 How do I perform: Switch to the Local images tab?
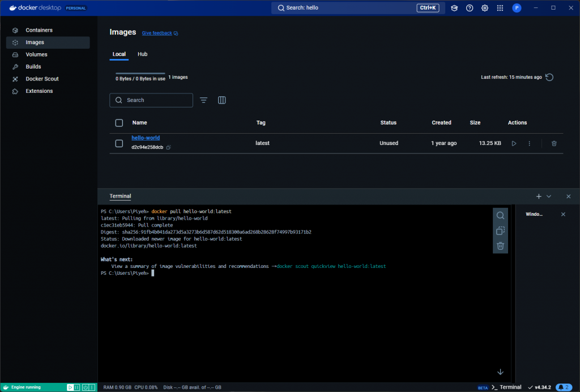click(119, 54)
